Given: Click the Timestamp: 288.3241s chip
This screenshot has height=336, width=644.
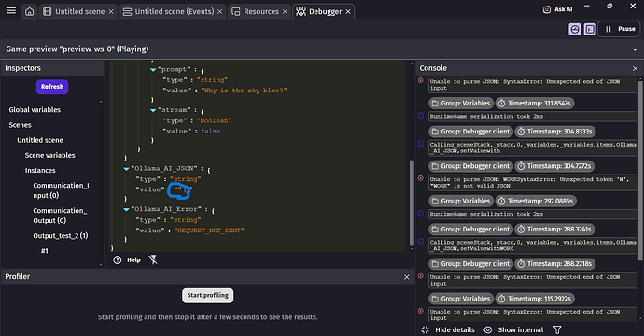Looking at the screenshot, I should click(555, 230).
